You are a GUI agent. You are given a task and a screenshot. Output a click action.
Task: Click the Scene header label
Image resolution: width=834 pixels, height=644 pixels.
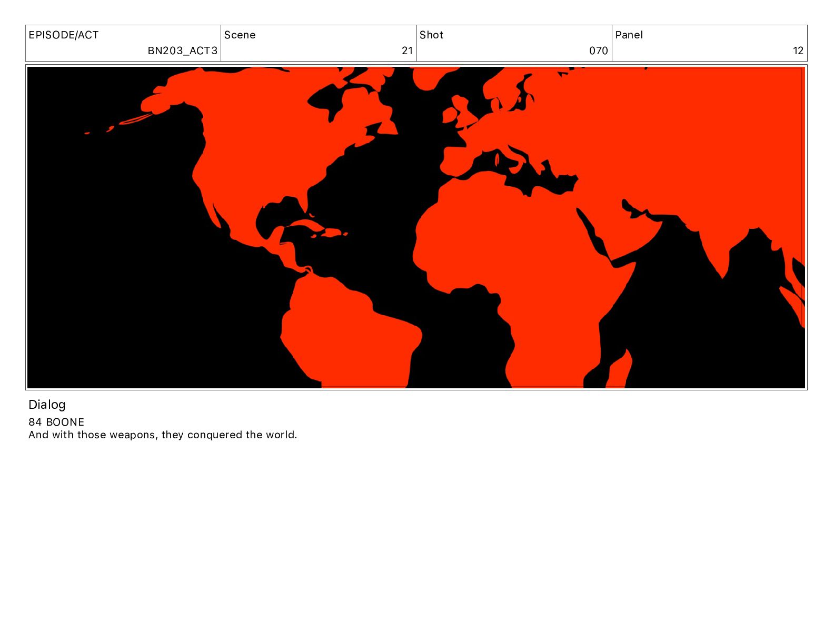point(240,35)
